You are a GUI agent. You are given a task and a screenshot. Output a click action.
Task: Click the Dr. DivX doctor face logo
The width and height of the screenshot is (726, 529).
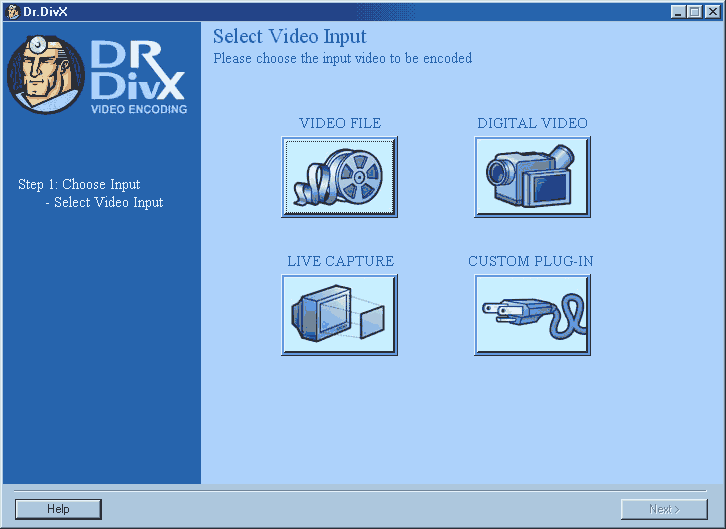tap(46, 75)
